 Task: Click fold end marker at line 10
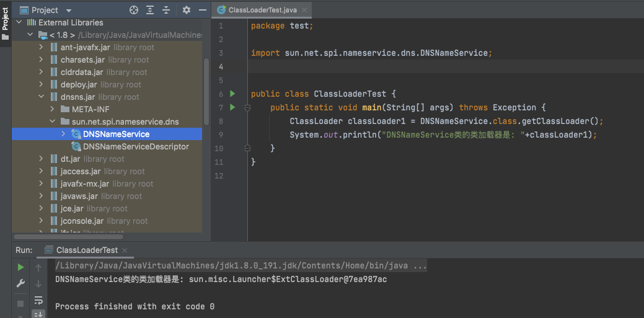tap(248, 148)
